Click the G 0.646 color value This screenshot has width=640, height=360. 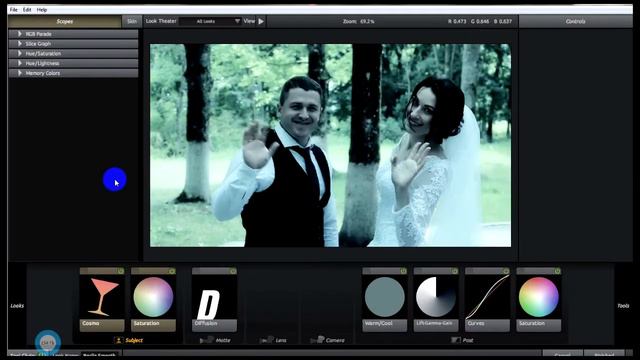[x=480, y=21]
